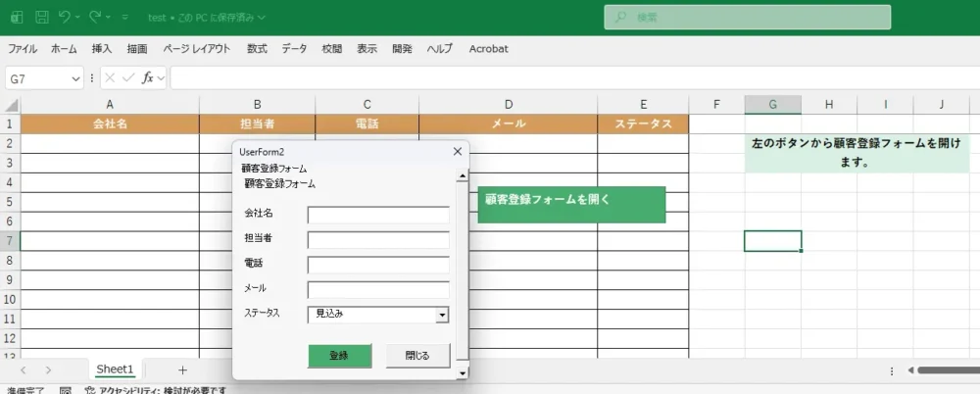The height and width of the screenshot is (394, 980).
Task: Click the formula bar confirm checkmark icon
Action: (128, 78)
